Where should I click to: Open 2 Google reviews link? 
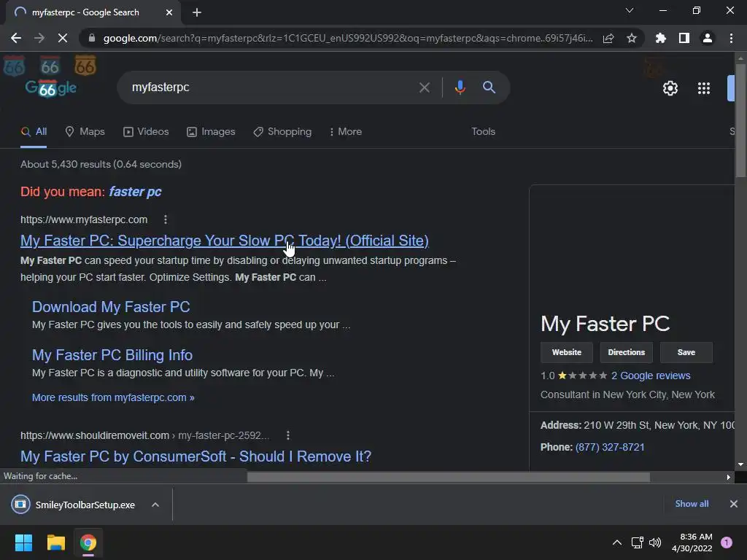pos(651,376)
